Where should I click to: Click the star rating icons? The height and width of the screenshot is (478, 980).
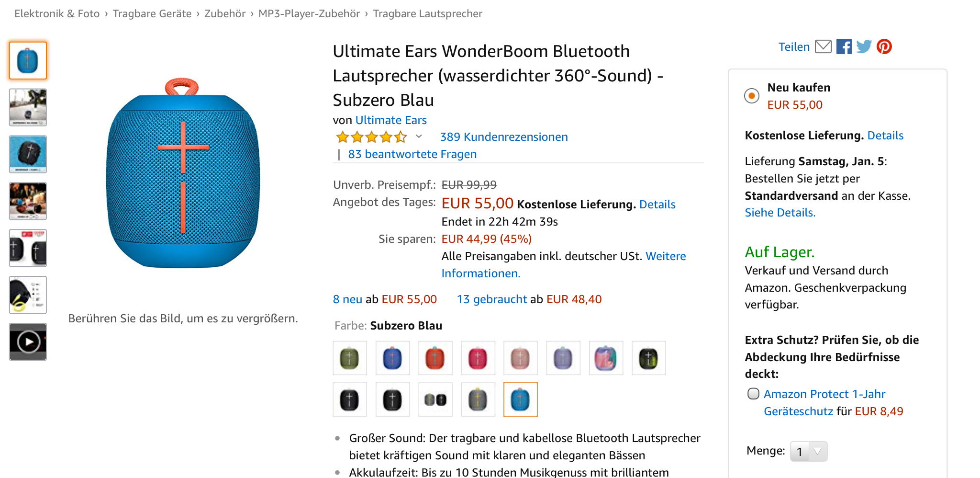(371, 137)
